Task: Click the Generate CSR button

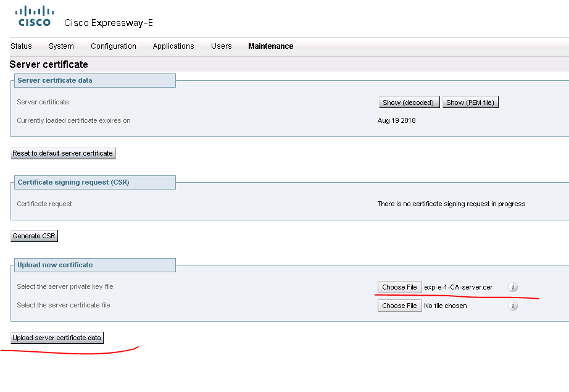Action: tap(34, 236)
